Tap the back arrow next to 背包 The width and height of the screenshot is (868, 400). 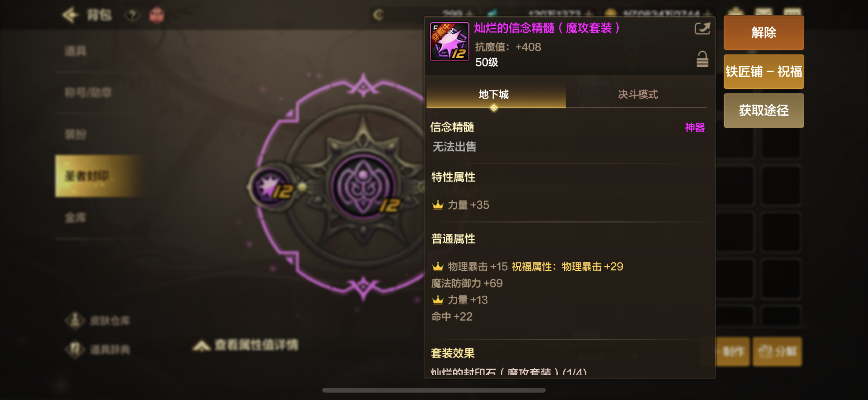[x=70, y=15]
